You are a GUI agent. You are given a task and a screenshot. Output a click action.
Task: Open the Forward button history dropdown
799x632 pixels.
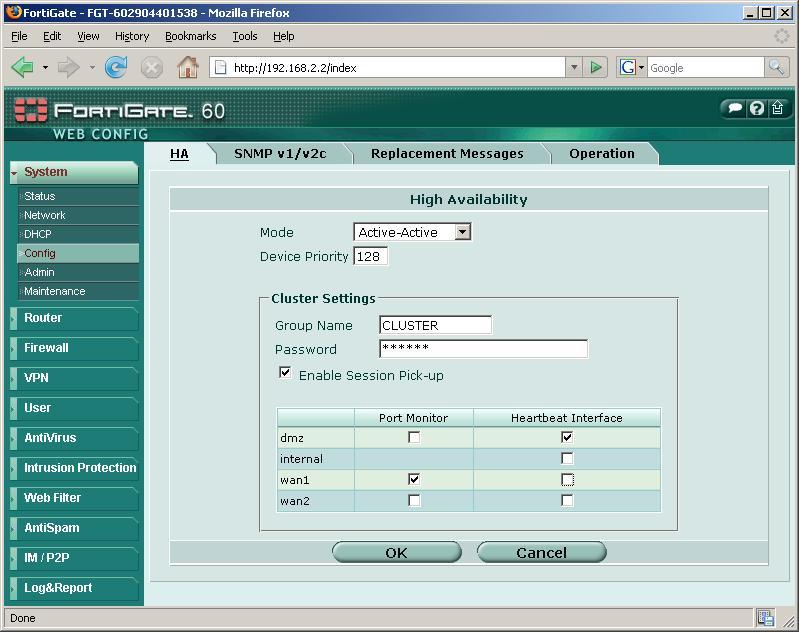[x=92, y=67]
